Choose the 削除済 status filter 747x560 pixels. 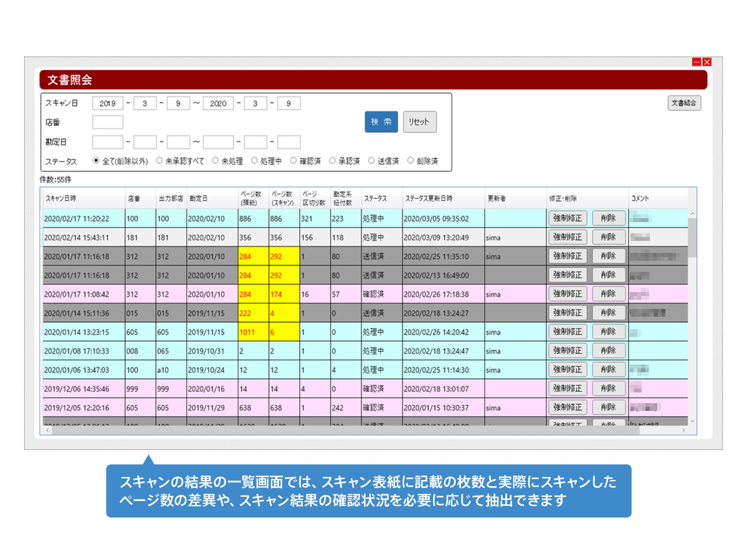(x=410, y=161)
